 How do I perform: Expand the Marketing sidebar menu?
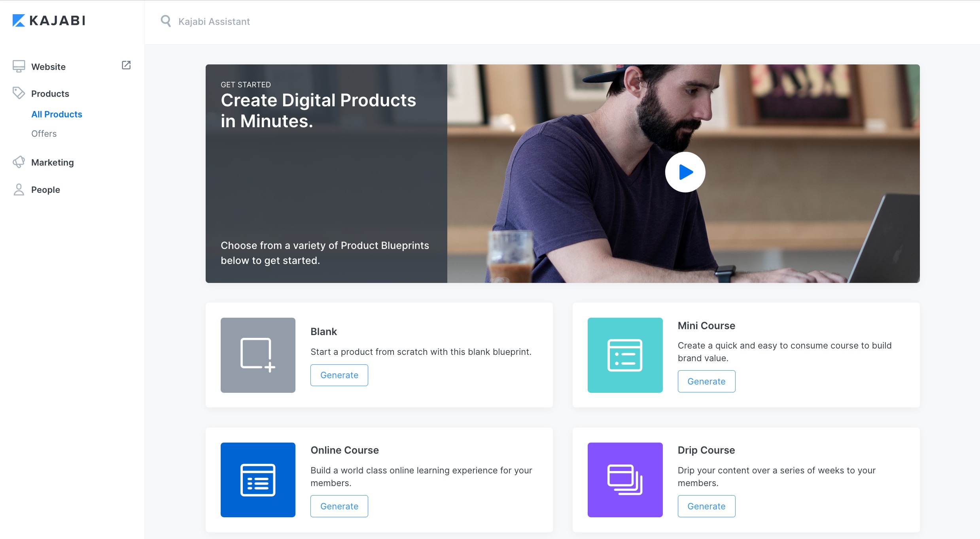(x=53, y=162)
